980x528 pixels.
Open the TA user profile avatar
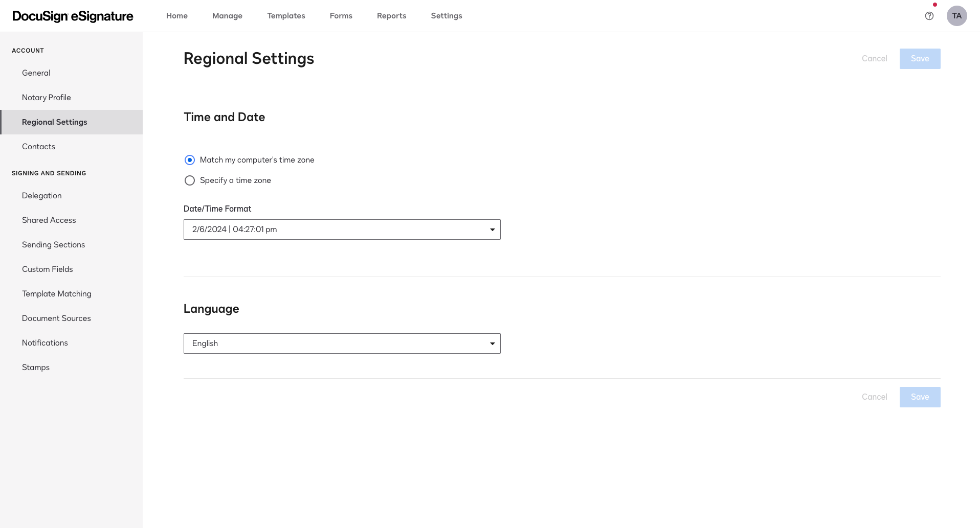tap(956, 16)
